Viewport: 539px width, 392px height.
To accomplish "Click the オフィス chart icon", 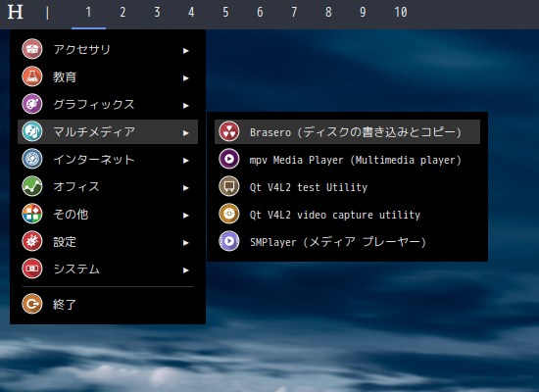I will (32, 186).
